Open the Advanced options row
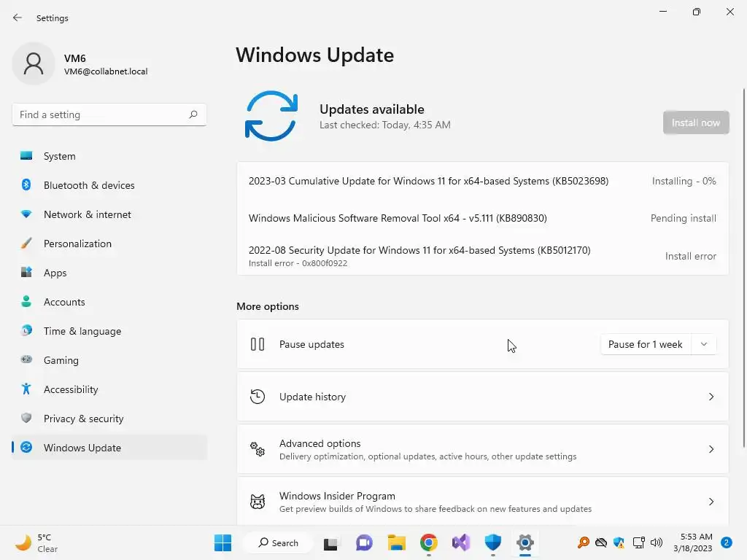Screen dimensions: 747x560 [x=483, y=449]
